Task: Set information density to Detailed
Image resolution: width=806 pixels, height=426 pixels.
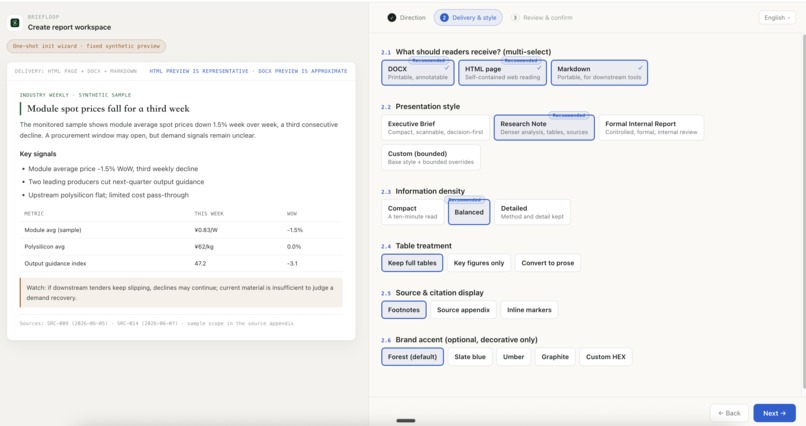Action: click(x=532, y=212)
